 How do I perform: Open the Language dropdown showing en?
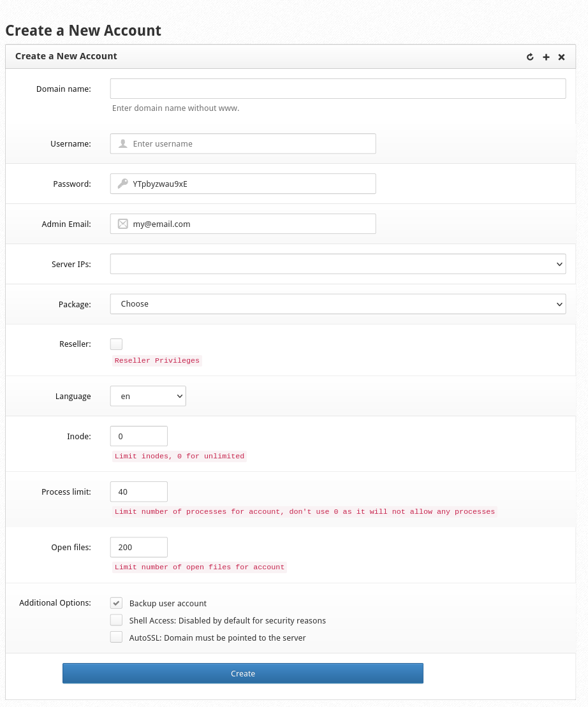[148, 396]
